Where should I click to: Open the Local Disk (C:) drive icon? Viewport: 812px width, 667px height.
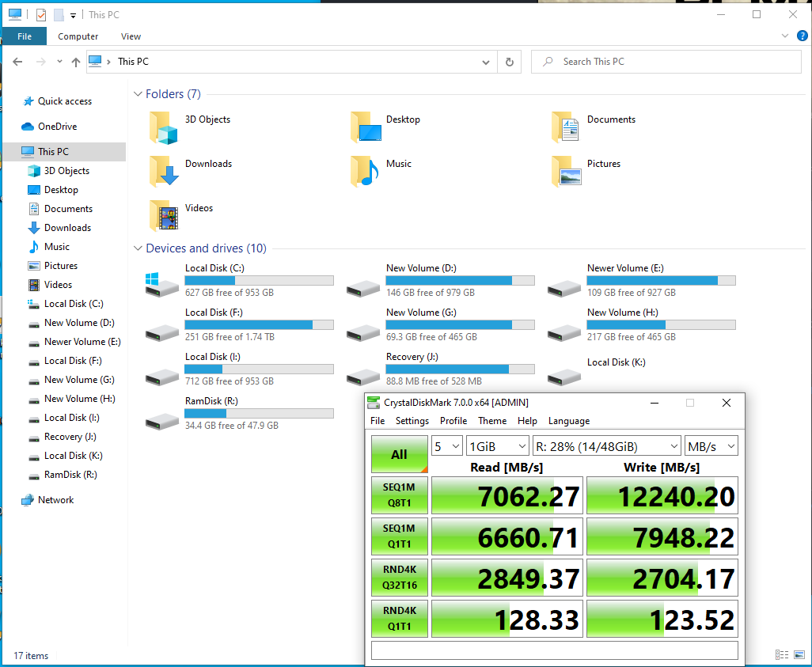click(x=161, y=285)
